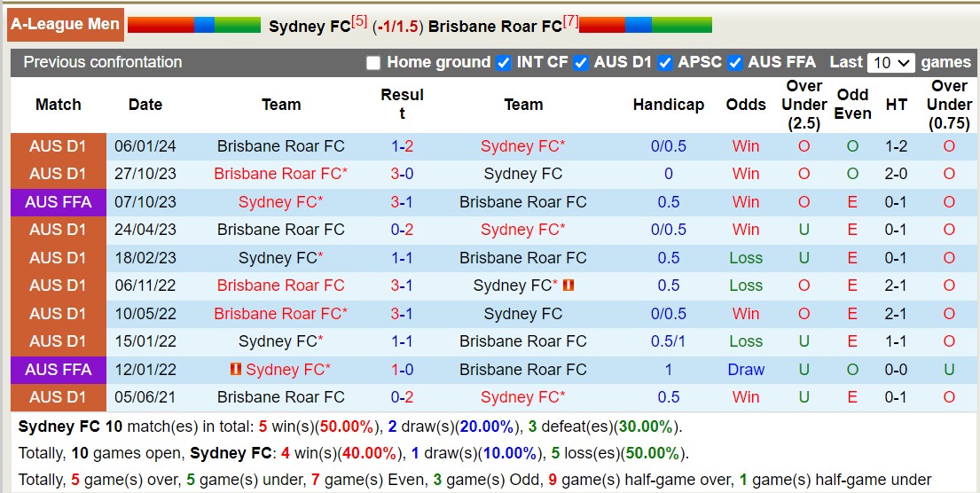Open the 1-0 result from 12/01/22
Viewport: 980px width, 493px height.
pos(402,369)
